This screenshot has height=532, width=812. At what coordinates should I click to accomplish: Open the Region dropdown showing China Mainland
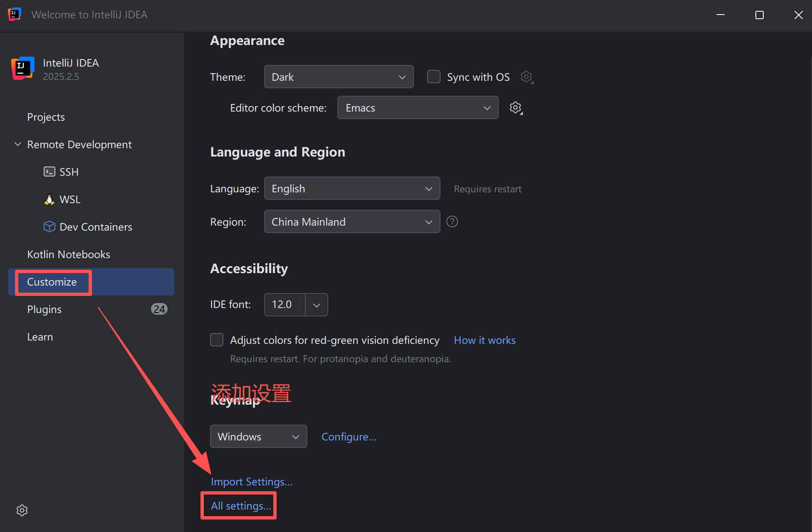click(x=352, y=221)
